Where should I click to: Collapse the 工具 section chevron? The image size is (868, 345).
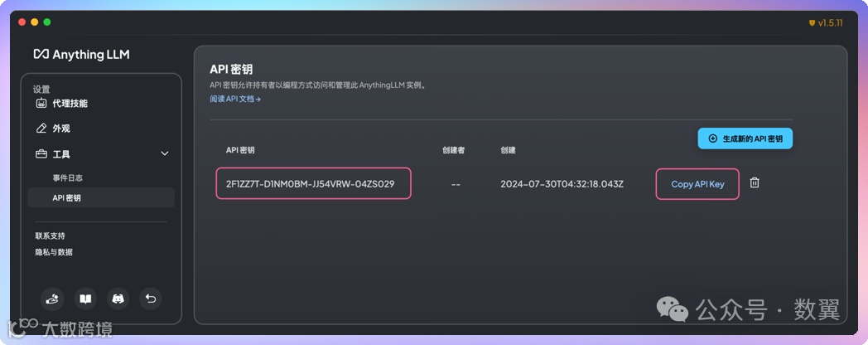pos(165,153)
